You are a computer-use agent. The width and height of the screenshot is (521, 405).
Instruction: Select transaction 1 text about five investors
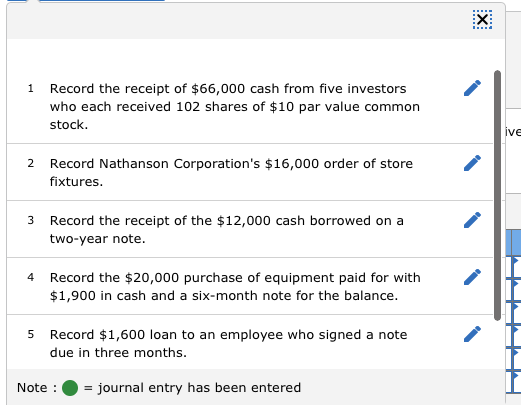pos(235,107)
